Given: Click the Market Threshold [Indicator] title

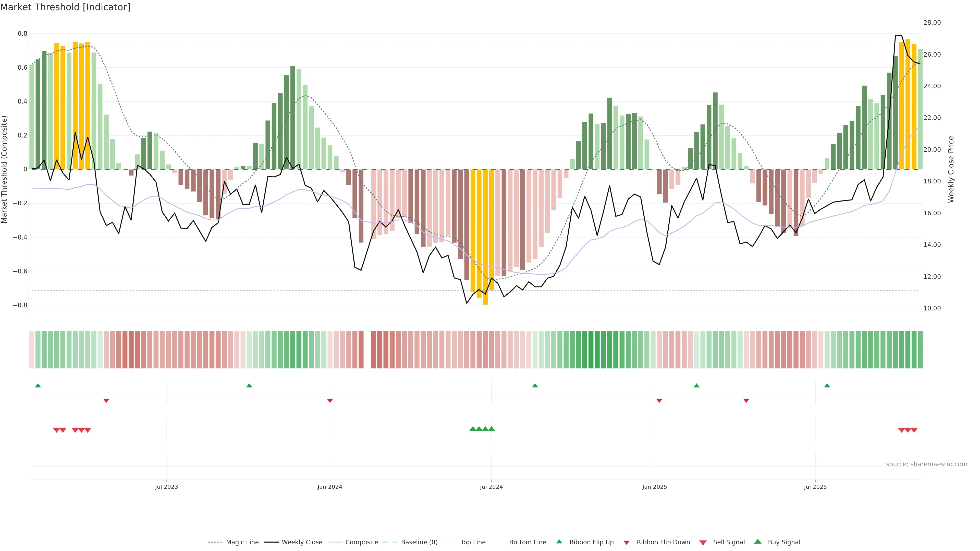Looking at the screenshot, I should tap(65, 7).
